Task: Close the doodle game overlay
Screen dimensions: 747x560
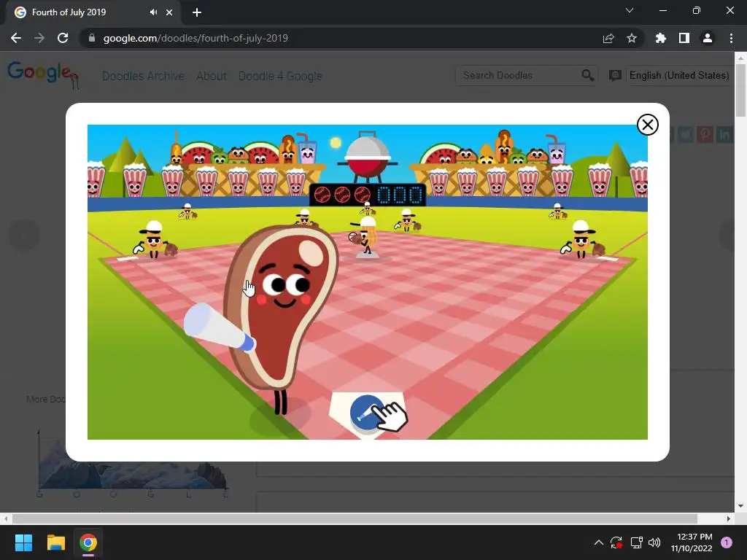Action: point(648,125)
